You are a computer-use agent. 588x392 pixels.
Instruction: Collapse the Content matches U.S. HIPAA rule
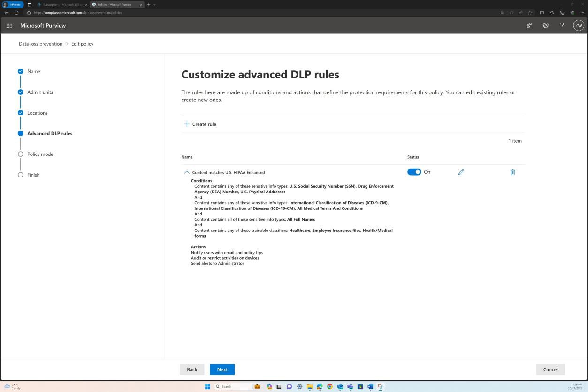pyautogui.click(x=186, y=172)
